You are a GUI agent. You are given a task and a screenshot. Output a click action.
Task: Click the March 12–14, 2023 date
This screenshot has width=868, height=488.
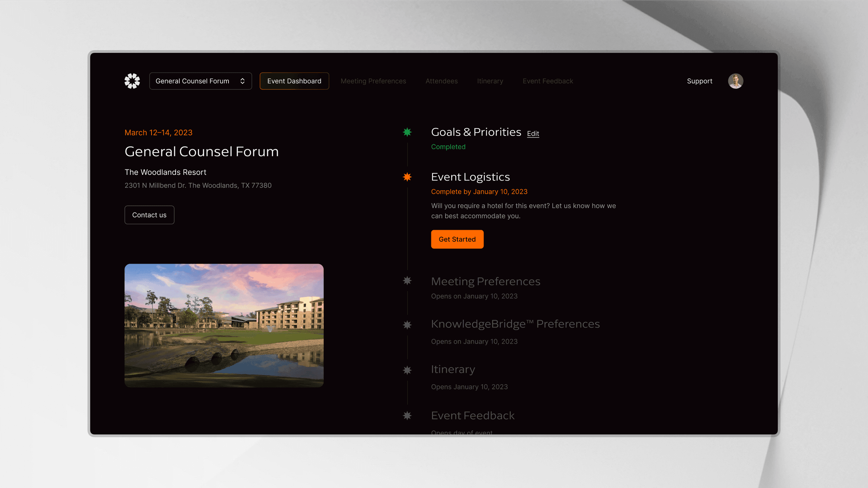point(158,133)
